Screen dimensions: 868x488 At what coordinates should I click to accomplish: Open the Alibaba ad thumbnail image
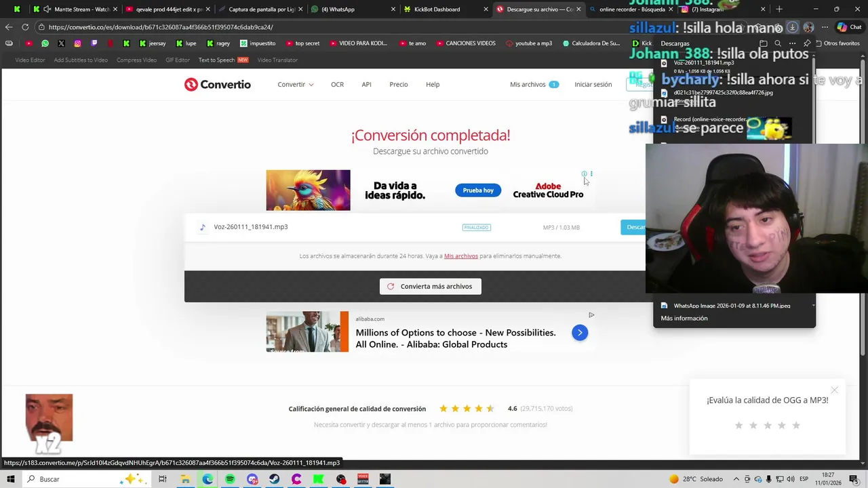307,331
